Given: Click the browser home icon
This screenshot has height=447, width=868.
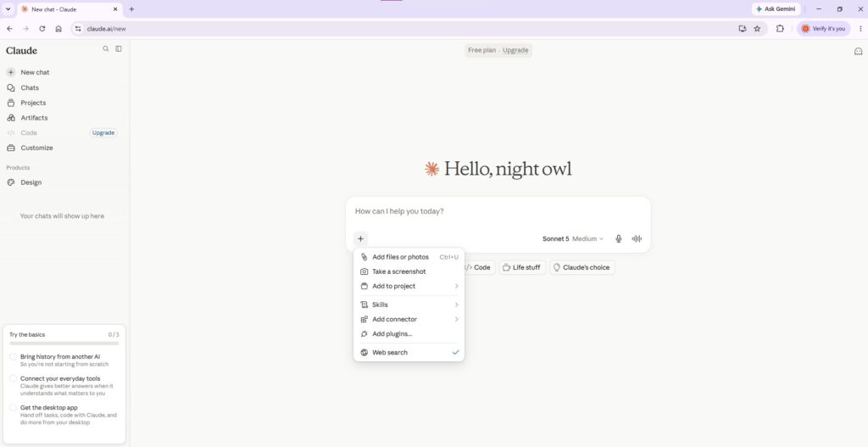Looking at the screenshot, I should click(x=58, y=29).
